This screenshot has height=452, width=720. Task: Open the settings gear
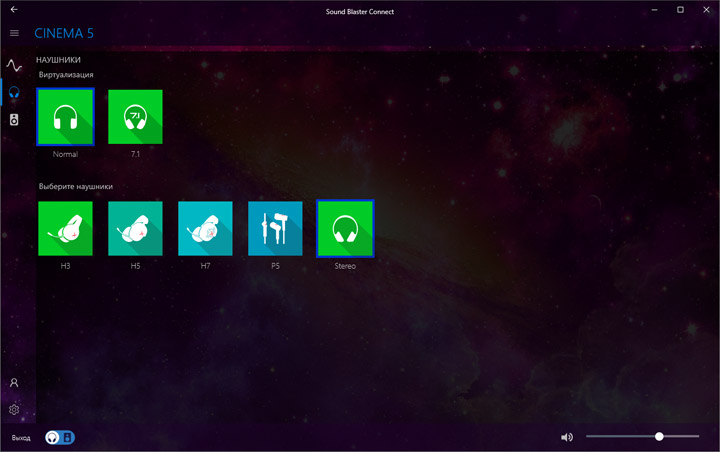[x=14, y=409]
